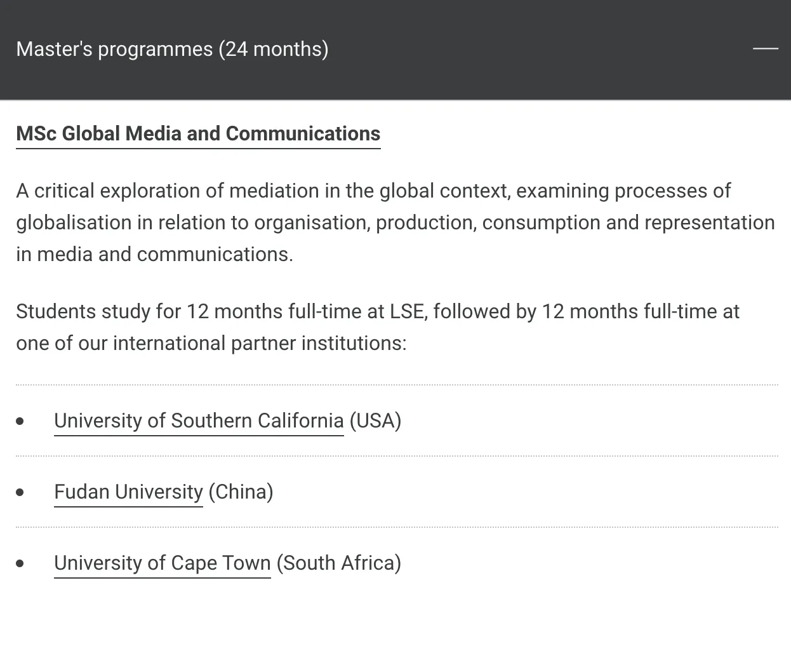Click the word "LSE" in the paragraph
Viewport: 791px width, 672px height.
tap(406, 311)
